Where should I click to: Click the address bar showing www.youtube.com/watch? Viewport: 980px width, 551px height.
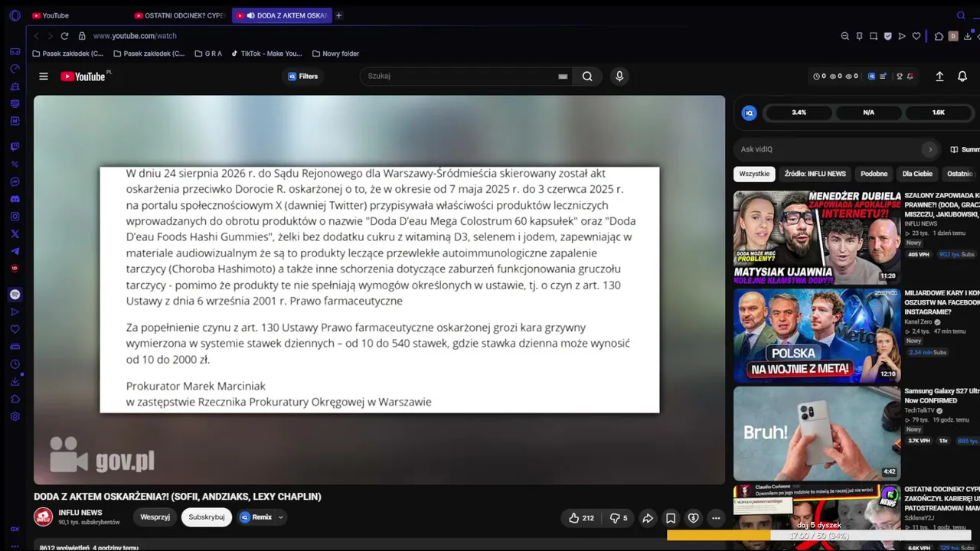click(x=135, y=36)
